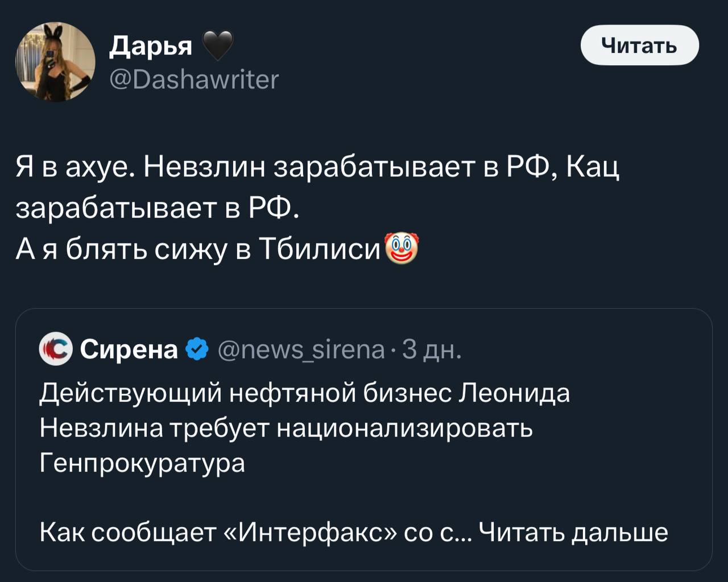This screenshot has width=728, height=582.
Task: Click the blue verified badge next to Сирена
Action: [x=197, y=349]
